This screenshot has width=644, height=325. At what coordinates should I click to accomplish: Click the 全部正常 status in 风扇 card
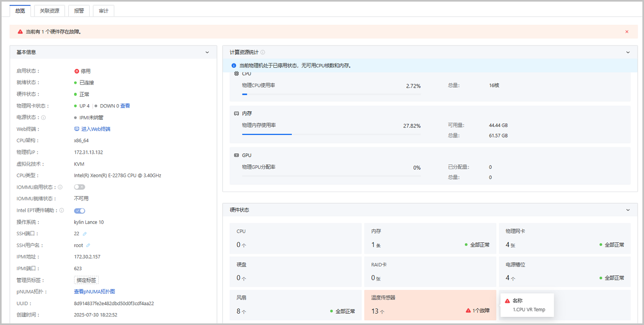[342, 311]
